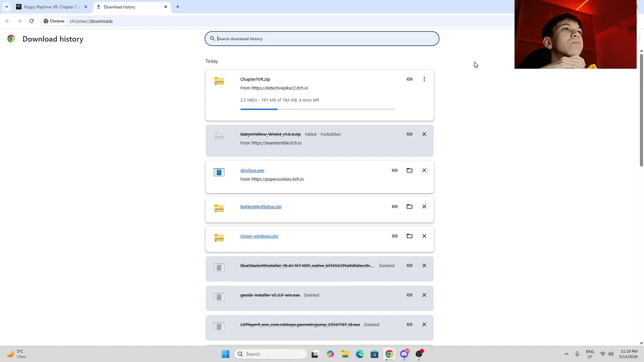Show clown-windows.zip in folder
This screenshot has height=362, width=644.
point(410,236)
